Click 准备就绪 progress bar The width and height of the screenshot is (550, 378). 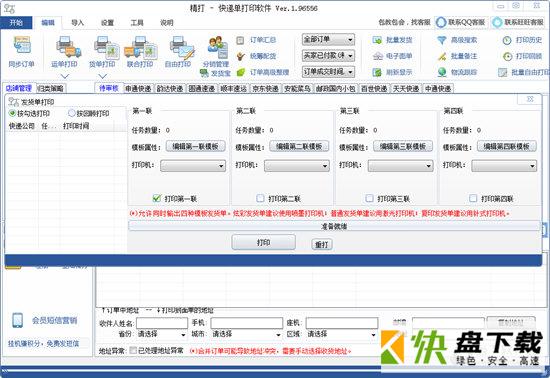tap(334, 226)
